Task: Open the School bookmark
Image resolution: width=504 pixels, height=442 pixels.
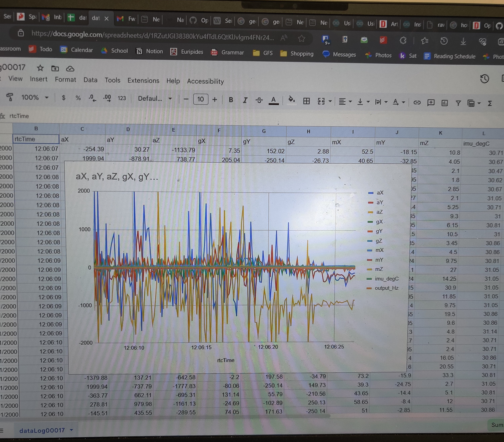Action: tap(114, 50)
